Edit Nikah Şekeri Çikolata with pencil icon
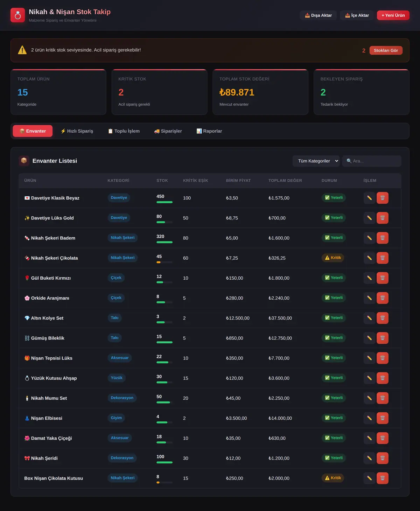Image resolution: width=420 pixels, height=511 pixels. [369, 258]
